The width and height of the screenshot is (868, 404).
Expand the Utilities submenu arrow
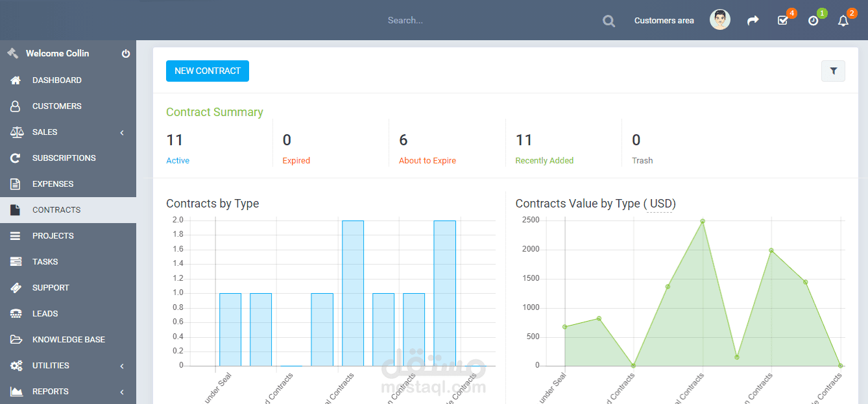(x=122, y=366)
